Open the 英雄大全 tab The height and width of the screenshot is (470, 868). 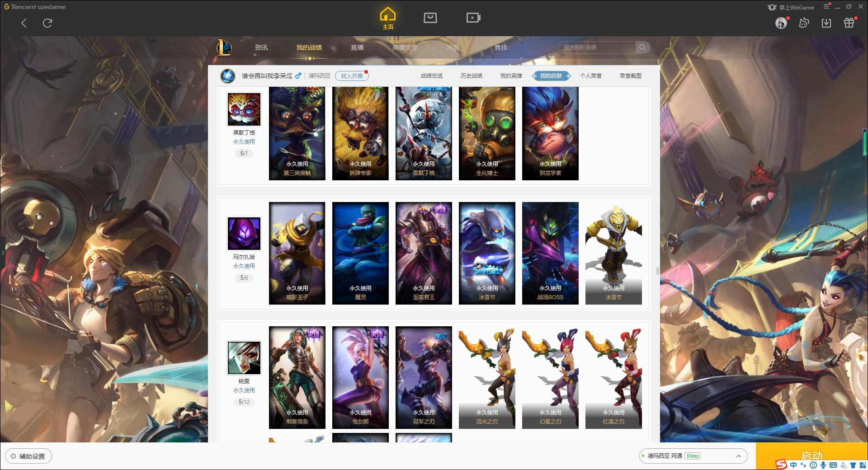pyautogui.click(x=405, y=47)
